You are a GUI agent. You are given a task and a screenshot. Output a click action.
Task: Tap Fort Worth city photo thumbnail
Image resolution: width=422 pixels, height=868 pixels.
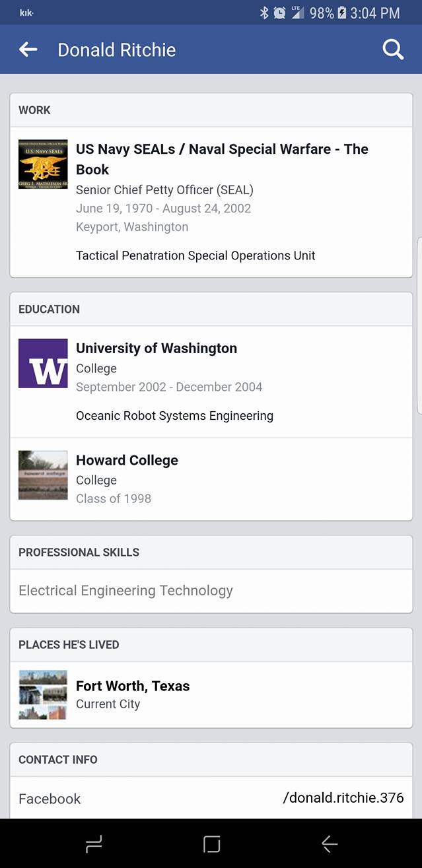point(43,694)
